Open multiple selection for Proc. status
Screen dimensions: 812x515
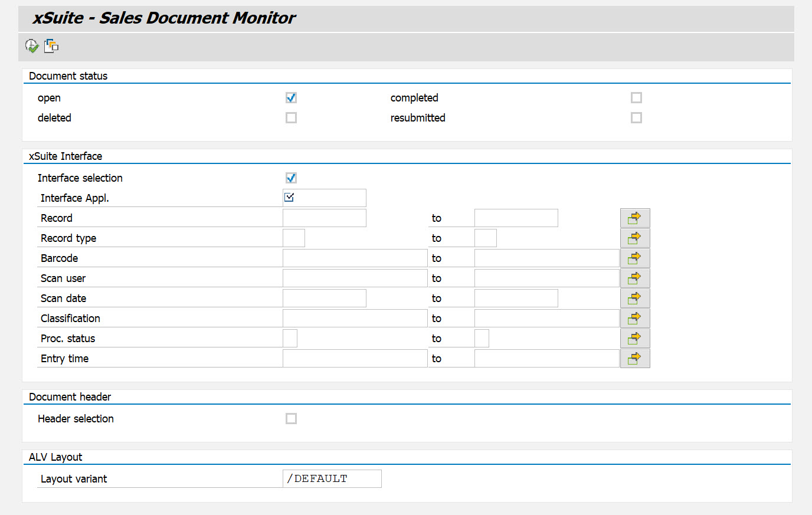click(634, 337)
